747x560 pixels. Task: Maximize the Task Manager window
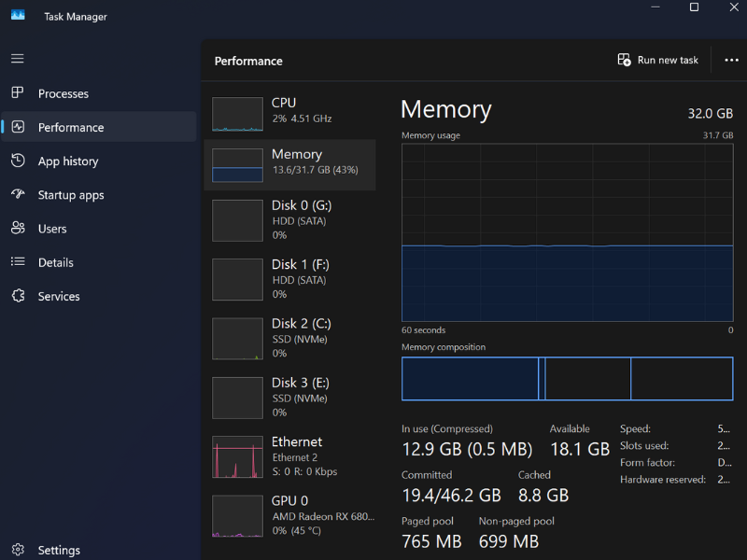(694, 8)
